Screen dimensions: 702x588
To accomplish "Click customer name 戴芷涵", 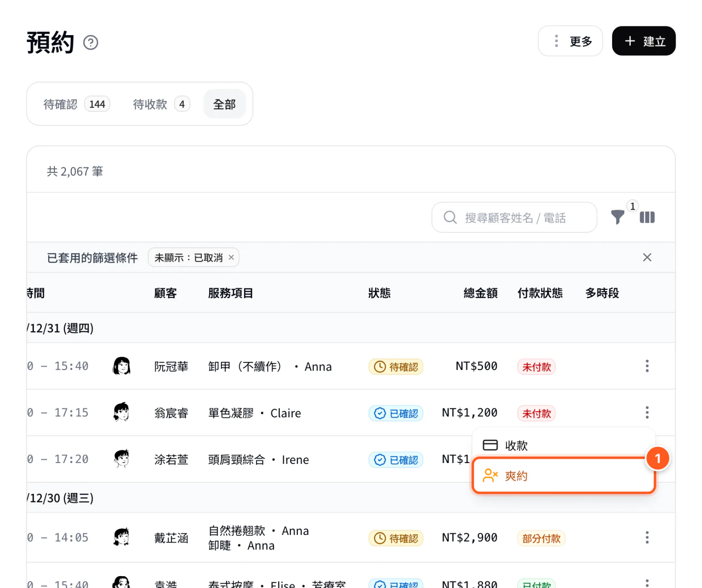I will click(x=171, y=538).
